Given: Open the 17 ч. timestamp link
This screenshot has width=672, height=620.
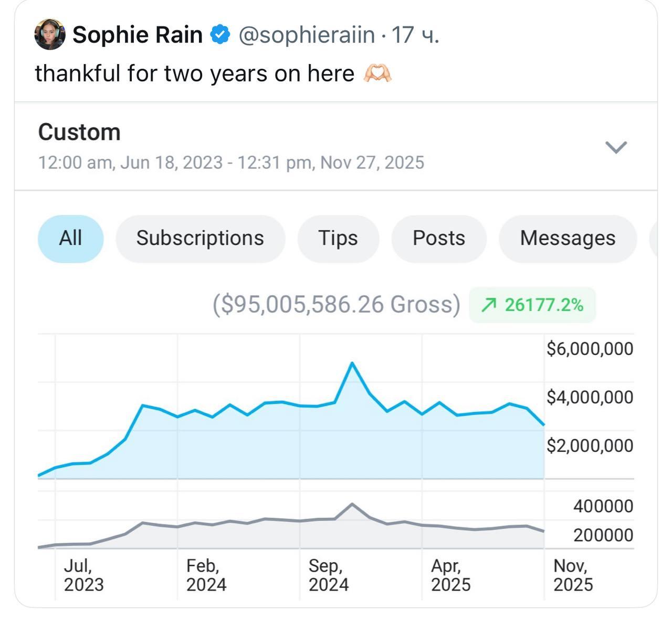Looking at the screenshot, I should pos(415,35).
